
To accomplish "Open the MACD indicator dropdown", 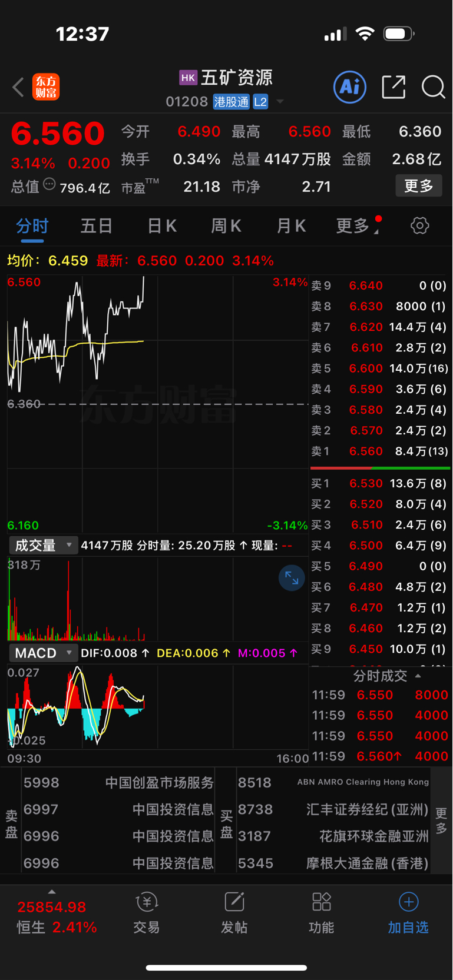I will 43,653.
